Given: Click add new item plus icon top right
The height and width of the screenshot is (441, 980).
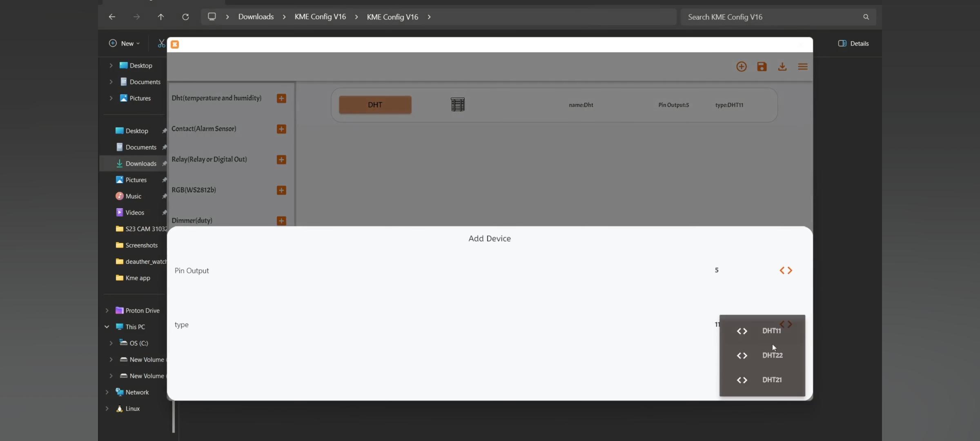Looking at the screenshot, I should pyautogui.click(x=741, y=67).
